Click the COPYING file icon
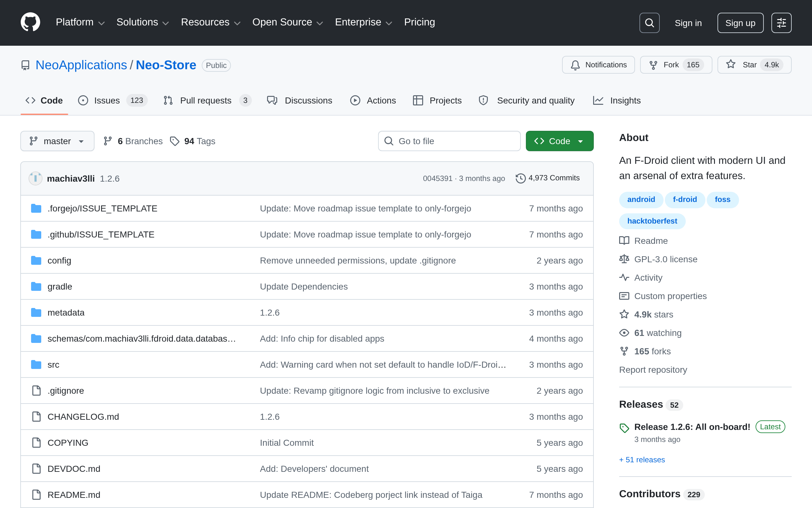 click(36, 443)
